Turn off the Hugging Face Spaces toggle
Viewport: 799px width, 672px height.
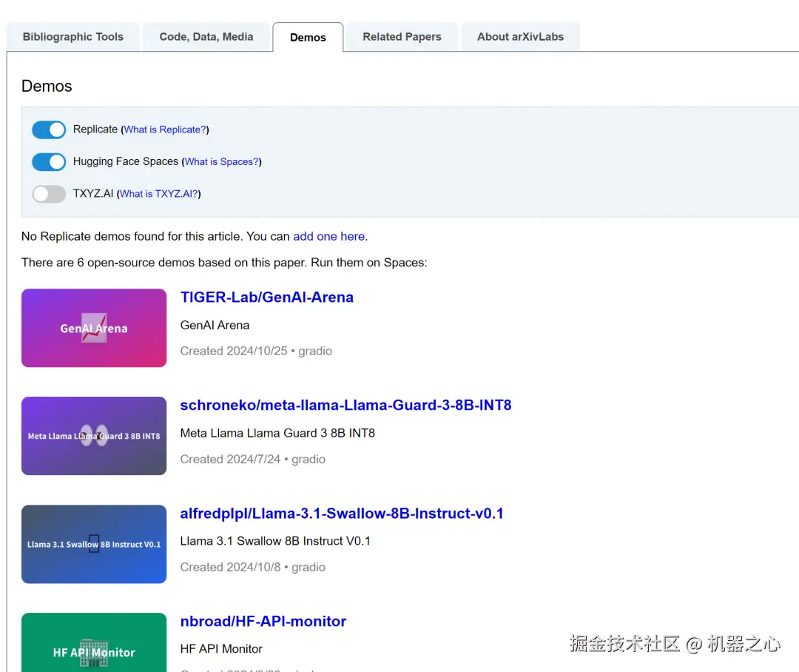[x=49, y=161]
